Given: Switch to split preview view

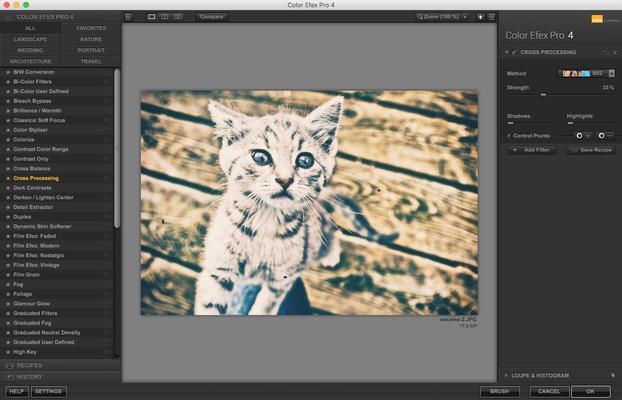Looking at the screenshot, I should [165, 17].
